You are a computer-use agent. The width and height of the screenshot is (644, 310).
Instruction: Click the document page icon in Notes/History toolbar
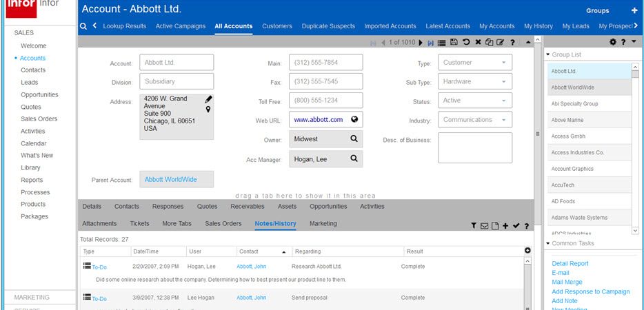coord(495,226)
